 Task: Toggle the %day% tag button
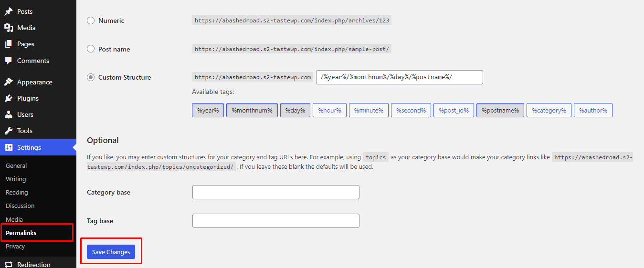pos(295,110)
